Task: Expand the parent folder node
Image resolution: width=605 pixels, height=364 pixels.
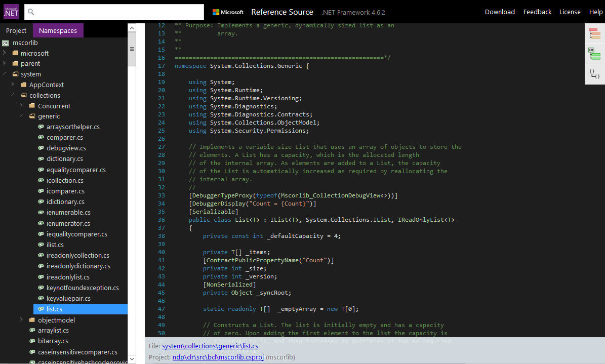Action: [x=5, y=63]
